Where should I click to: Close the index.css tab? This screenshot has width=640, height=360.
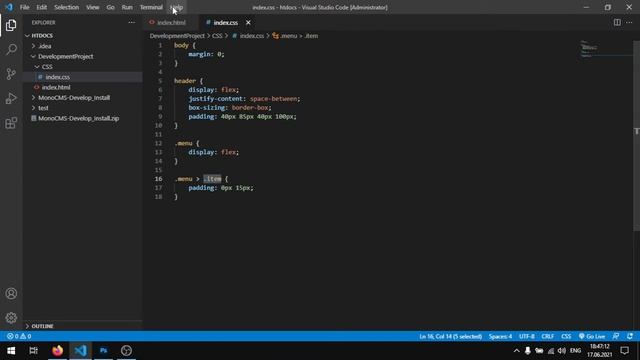(248, 22)
